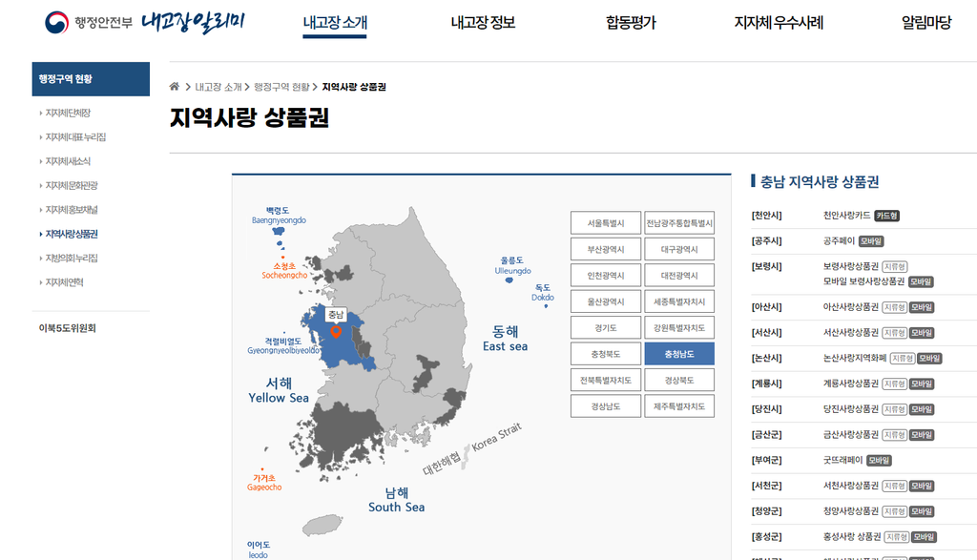Click the 충남 label tooltip on the map
977x560 pixels.
click(x=336, y=315)
